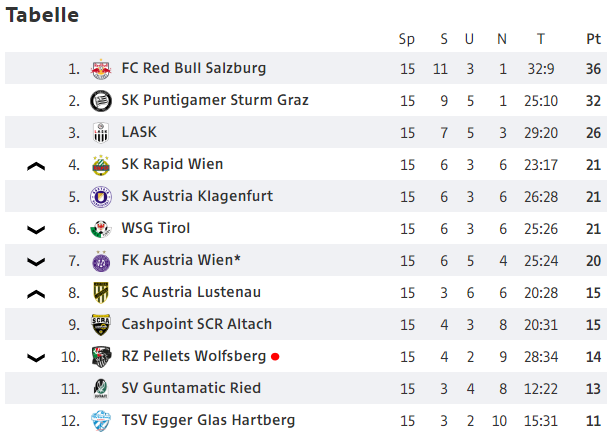
Task: Click the FK Austria Wien crest
Action: (101, 261)
